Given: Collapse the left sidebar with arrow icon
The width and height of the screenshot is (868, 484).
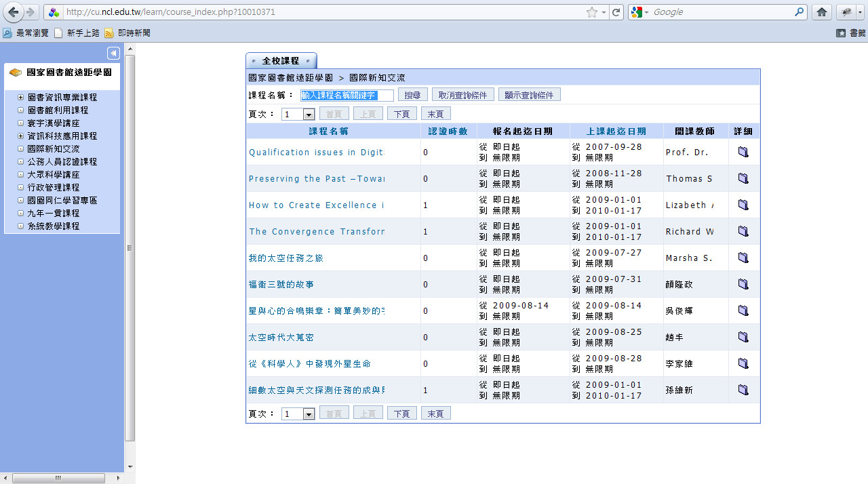Looking at the screenshot, I should coord(113,53).
